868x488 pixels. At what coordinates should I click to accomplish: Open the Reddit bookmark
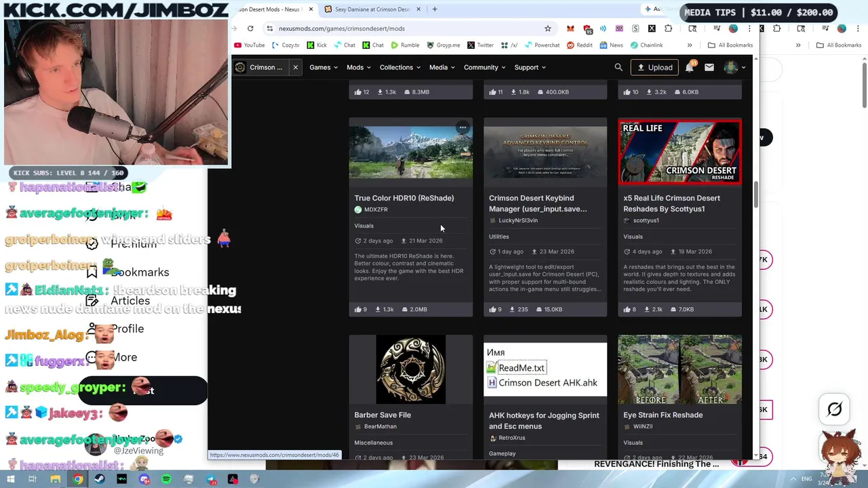(x=579, y=45)
